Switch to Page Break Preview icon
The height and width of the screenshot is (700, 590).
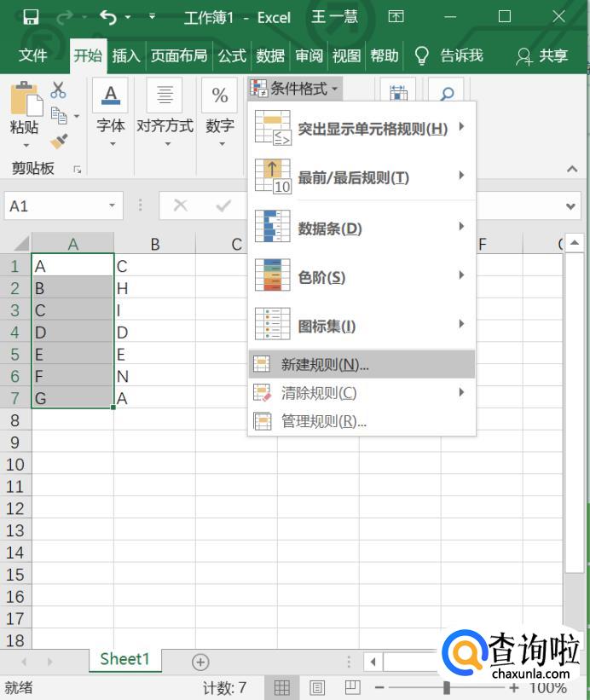352,687
